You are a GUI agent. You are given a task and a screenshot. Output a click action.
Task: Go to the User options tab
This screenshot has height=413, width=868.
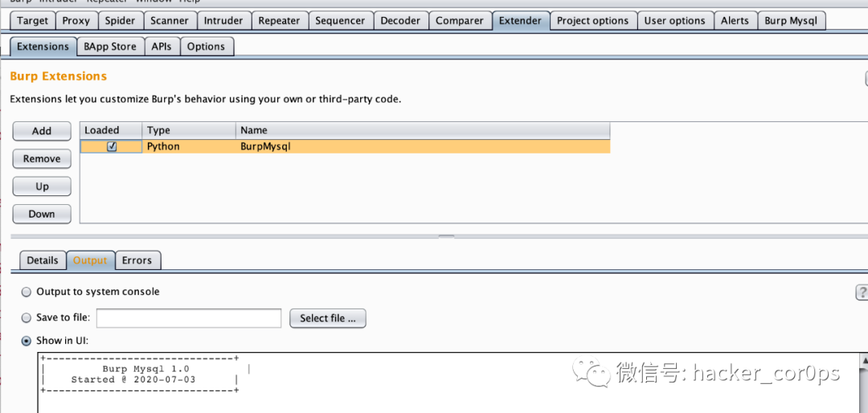(x=675, y=20)
